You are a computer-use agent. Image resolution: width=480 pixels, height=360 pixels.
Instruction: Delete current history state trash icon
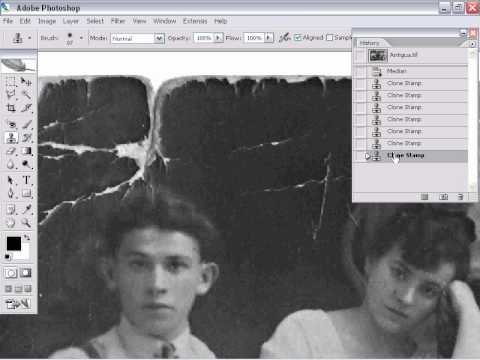point(460,197)
